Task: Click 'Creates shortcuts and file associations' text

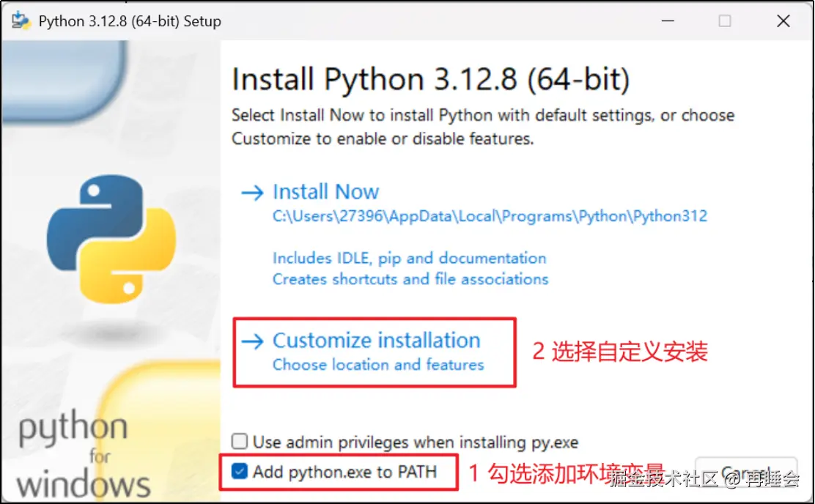Action: coord(410,279)
